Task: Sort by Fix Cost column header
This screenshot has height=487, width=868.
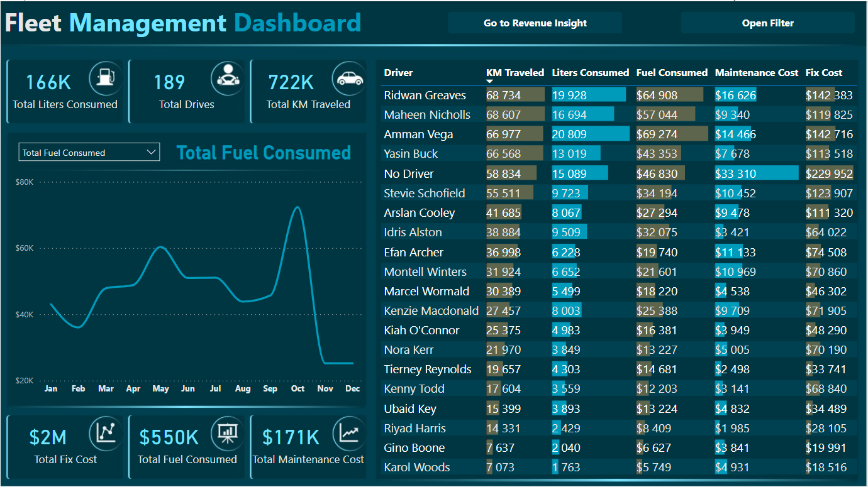Action: pos(823,73)
